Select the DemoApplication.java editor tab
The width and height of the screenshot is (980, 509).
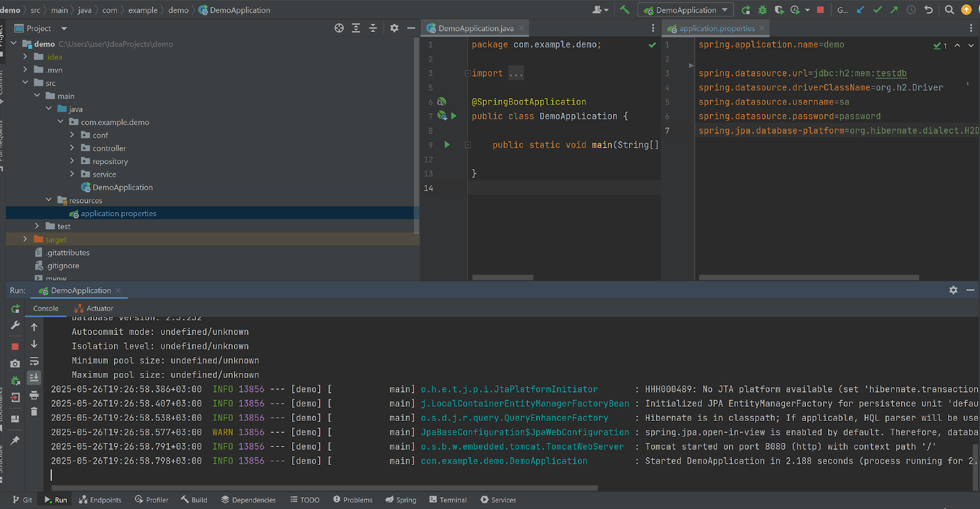(x=475, y=29)
